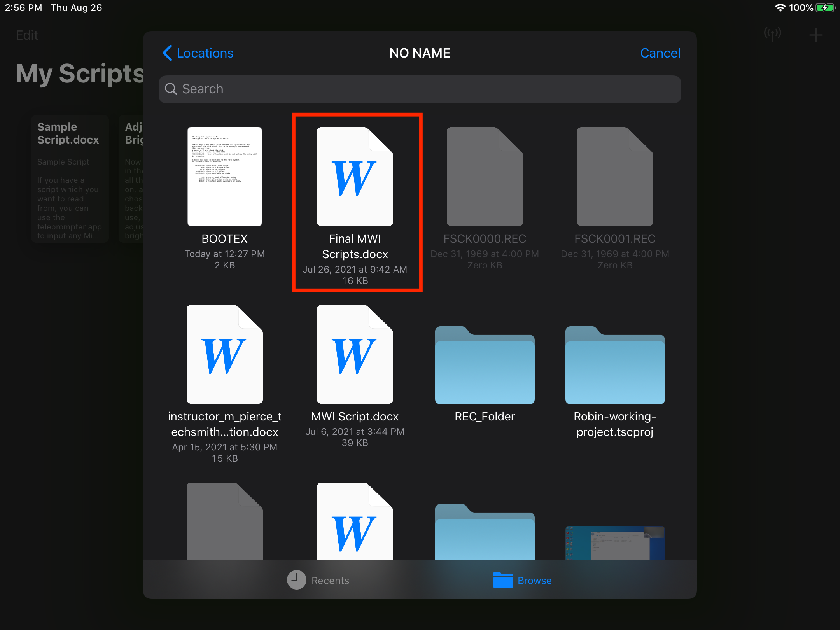
Task: Go back to Locations
Action: click(x=205, y=53)
